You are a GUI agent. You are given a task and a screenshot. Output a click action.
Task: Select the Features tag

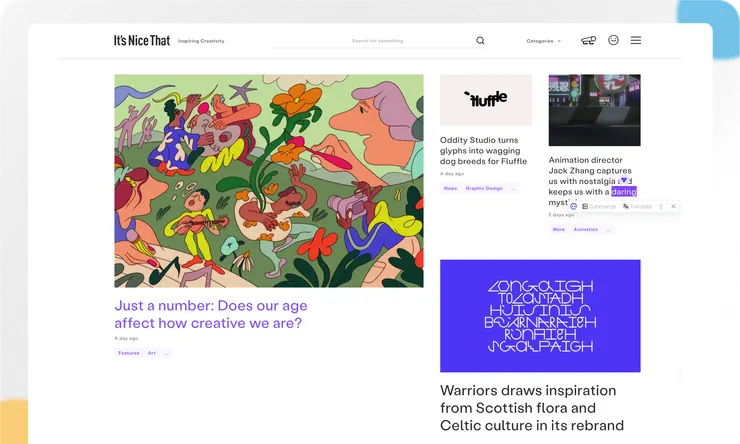(128, 353)
